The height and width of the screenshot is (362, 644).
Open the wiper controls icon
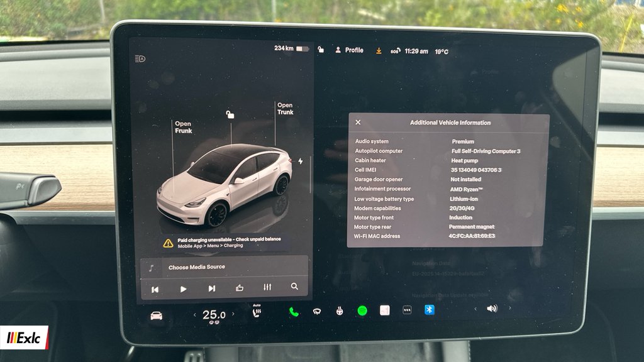click(x=317, y=312)
